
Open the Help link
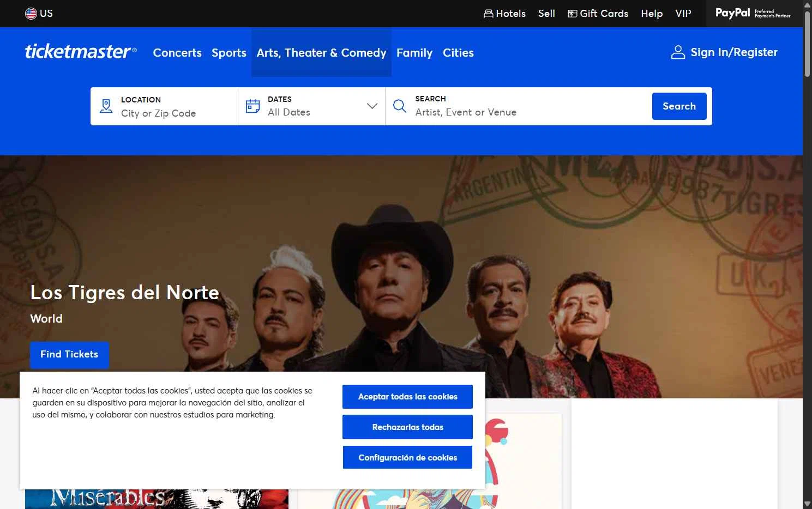[652, 14]
